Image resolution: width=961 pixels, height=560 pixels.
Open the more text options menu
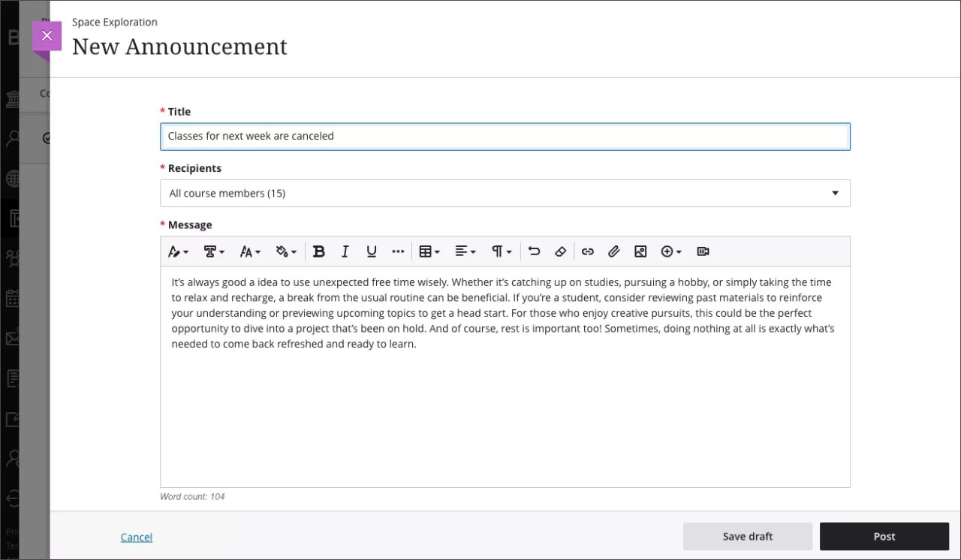tap(398, 251)
